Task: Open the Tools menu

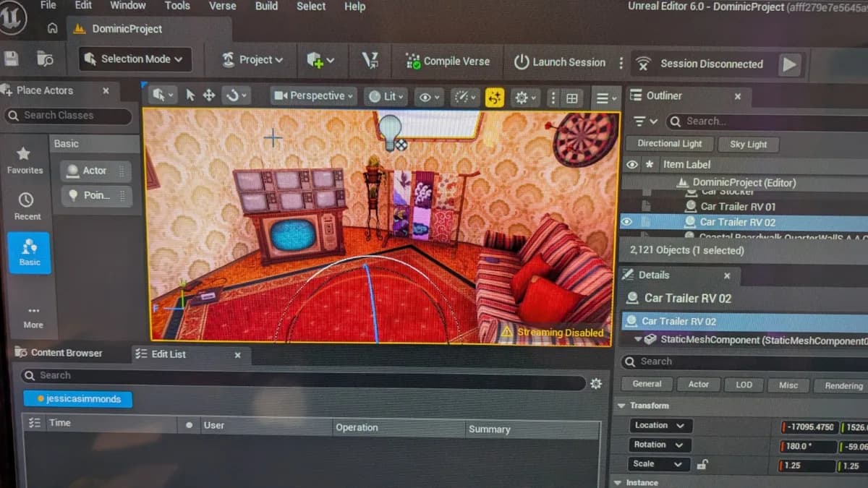Action: (x=177, y=6)
